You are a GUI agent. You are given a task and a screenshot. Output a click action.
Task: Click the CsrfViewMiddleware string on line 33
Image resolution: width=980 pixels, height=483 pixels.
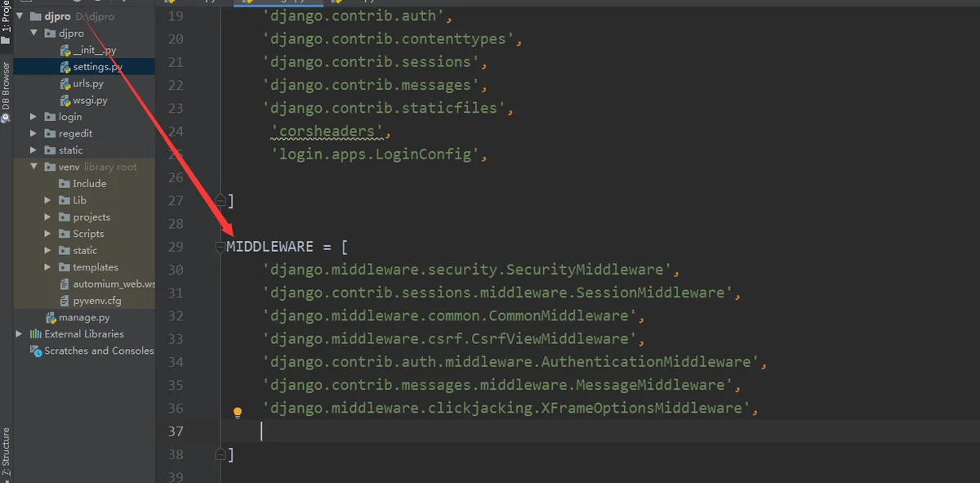[x=449, y=338]
